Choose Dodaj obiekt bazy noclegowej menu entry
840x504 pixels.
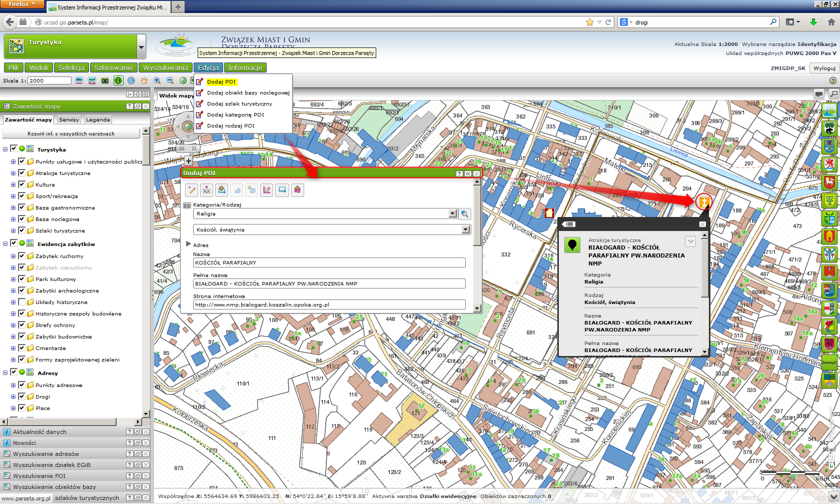(x=248, y=92)
